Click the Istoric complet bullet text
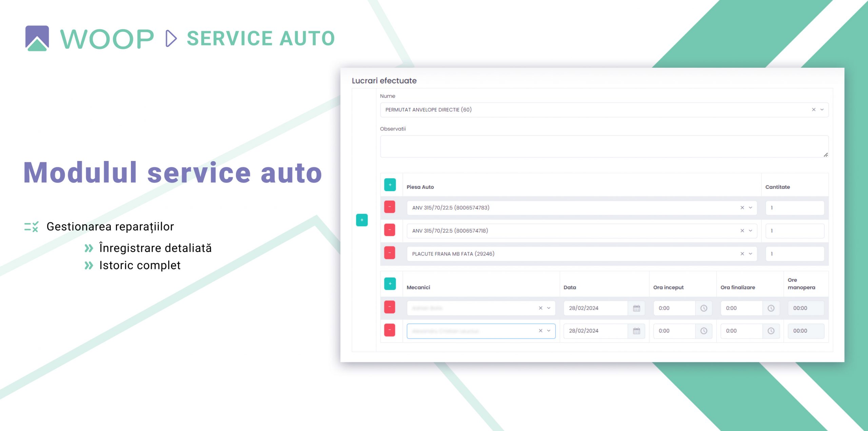This screenshot has height=431, width=868. [140, 265]
